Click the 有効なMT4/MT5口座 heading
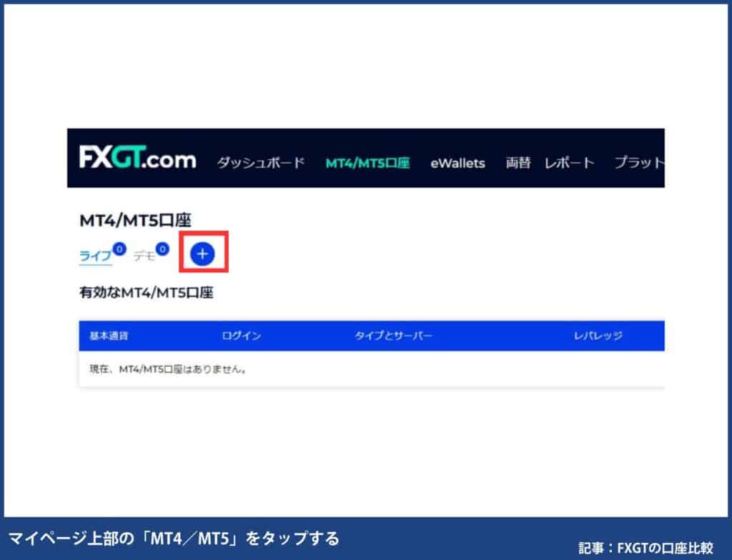The image size is (732, 560). (146, 293)
